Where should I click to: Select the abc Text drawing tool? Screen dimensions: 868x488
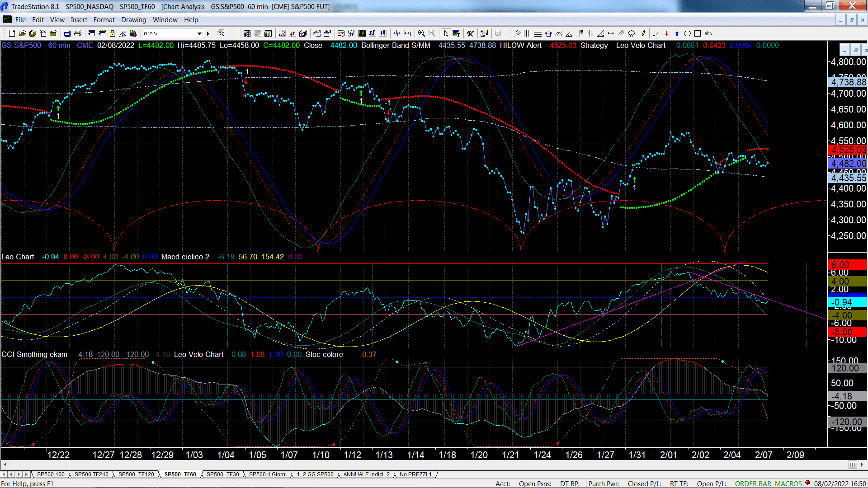click(x=708, y=33)
